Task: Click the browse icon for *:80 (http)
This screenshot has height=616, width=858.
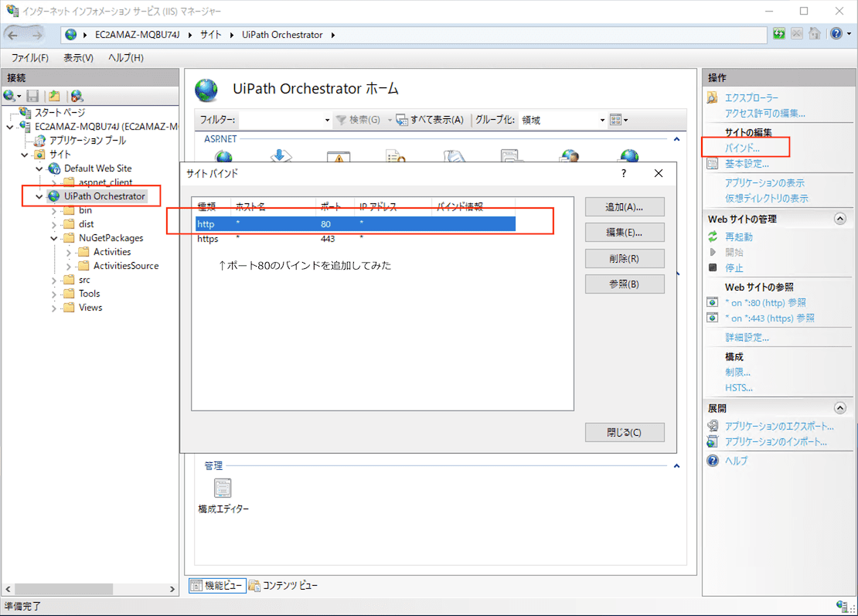Action: click(713, 302)
